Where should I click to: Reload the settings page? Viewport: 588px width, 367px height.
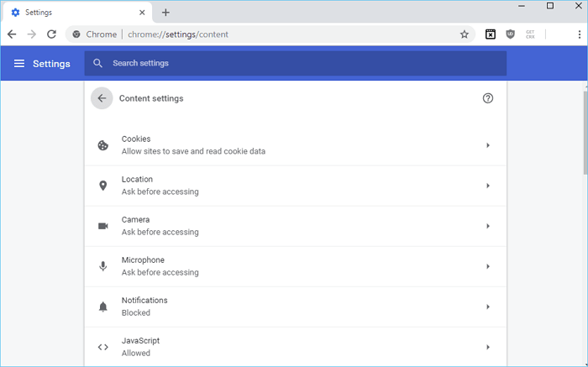click(x=51, y=34)
